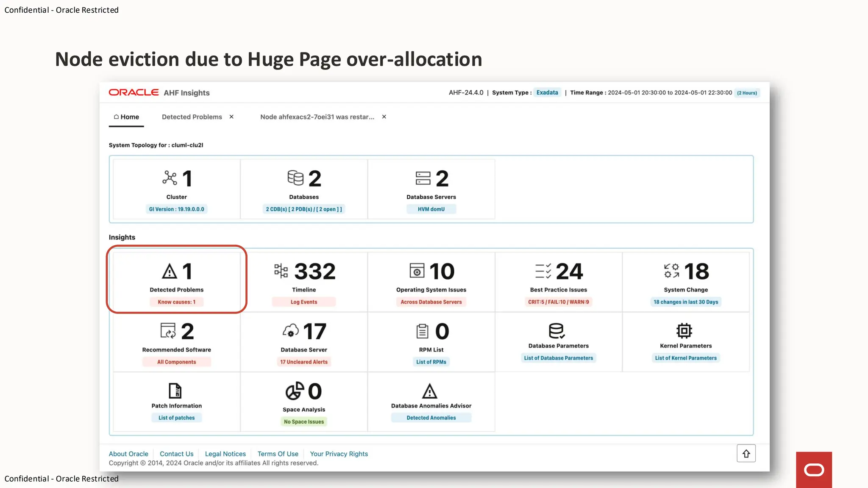868x488 pixels.
Task: Click the Database Server cloud-gear icon
Action: pos(291,331)
